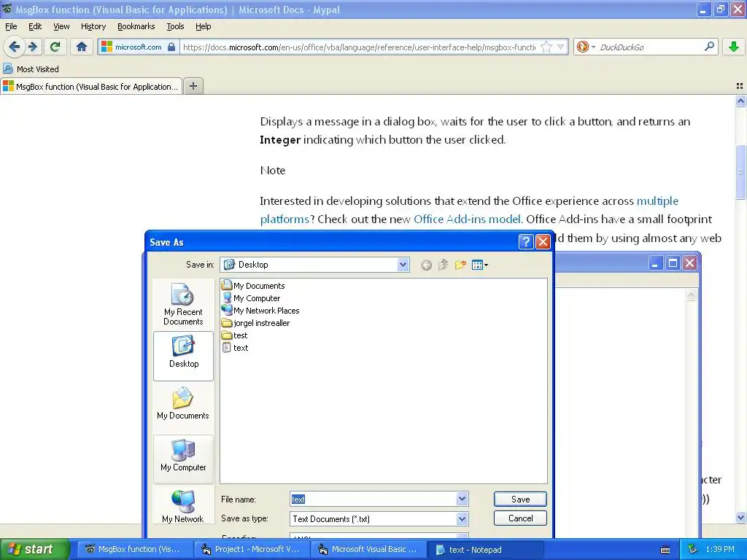Click the Cancel button
The height and width of the screenshot is (560, 747).
(520, 518)
